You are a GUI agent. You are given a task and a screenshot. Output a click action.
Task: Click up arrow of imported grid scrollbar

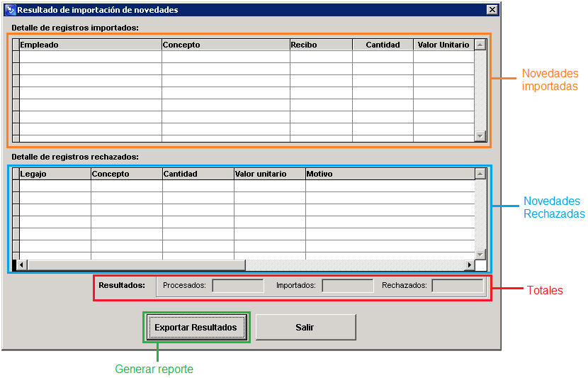pyautogui.click(x=480, y=45)
